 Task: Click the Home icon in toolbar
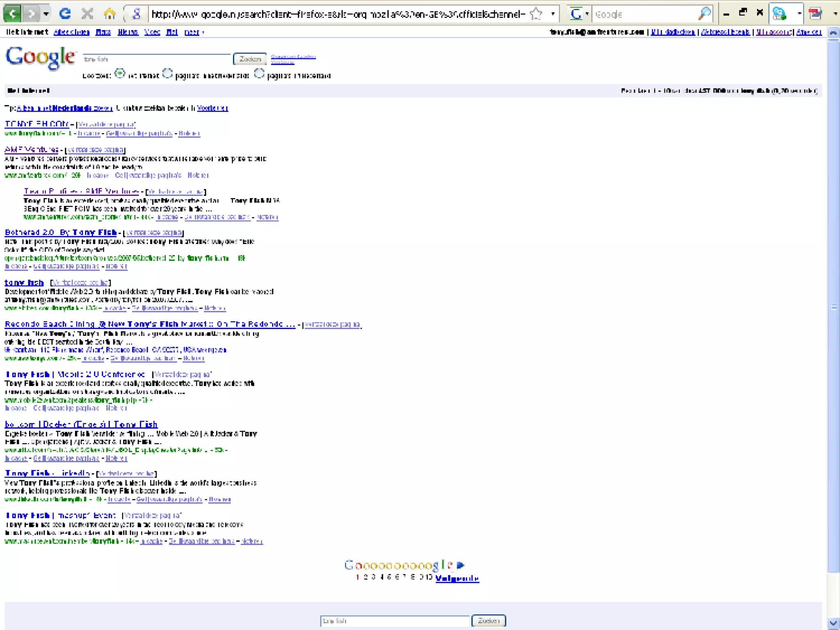click(110, 14)
